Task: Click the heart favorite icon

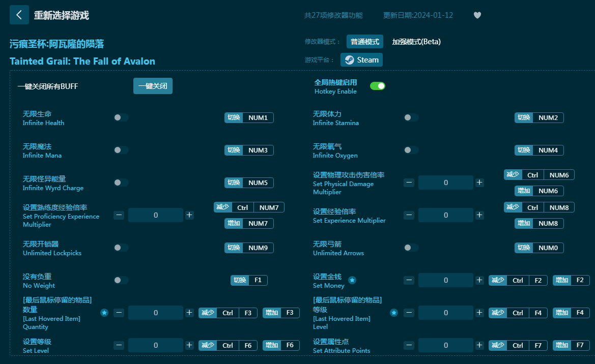Action: click(x=477, y=15)
